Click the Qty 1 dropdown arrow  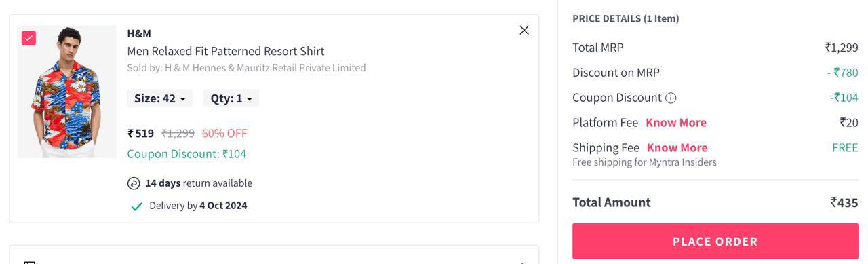coord(249,99)
